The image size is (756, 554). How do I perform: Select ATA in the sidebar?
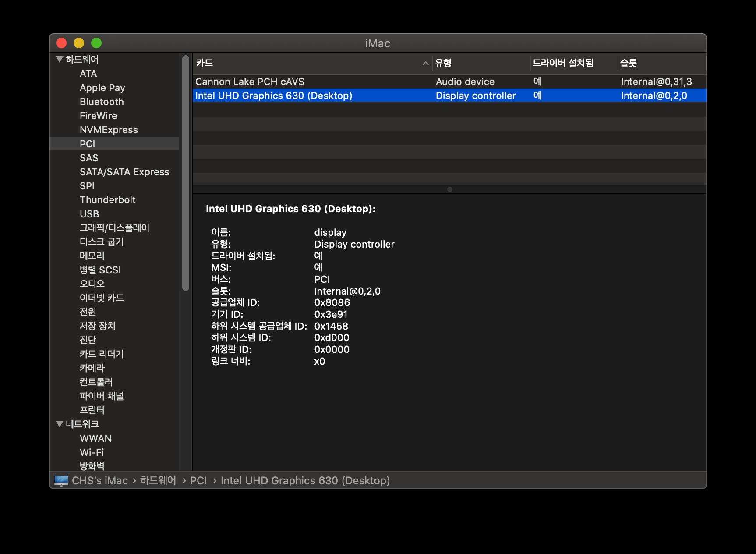(x=88, y=74)
